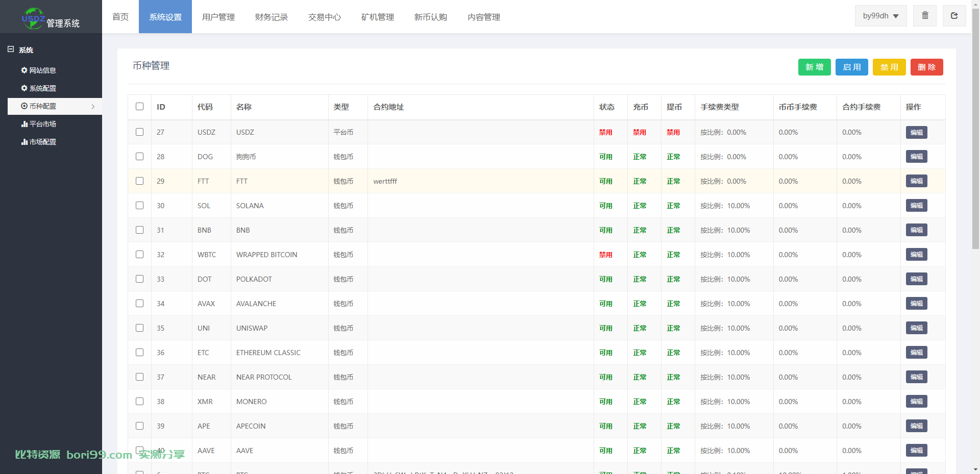Switch to 用户管理 tab
This screenshot has width=980, height=474.
[218, 17]
